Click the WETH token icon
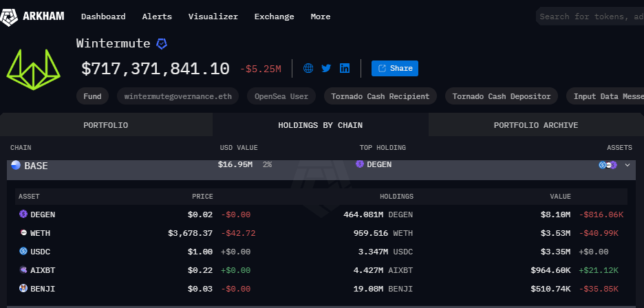 (x=23, y=233)
